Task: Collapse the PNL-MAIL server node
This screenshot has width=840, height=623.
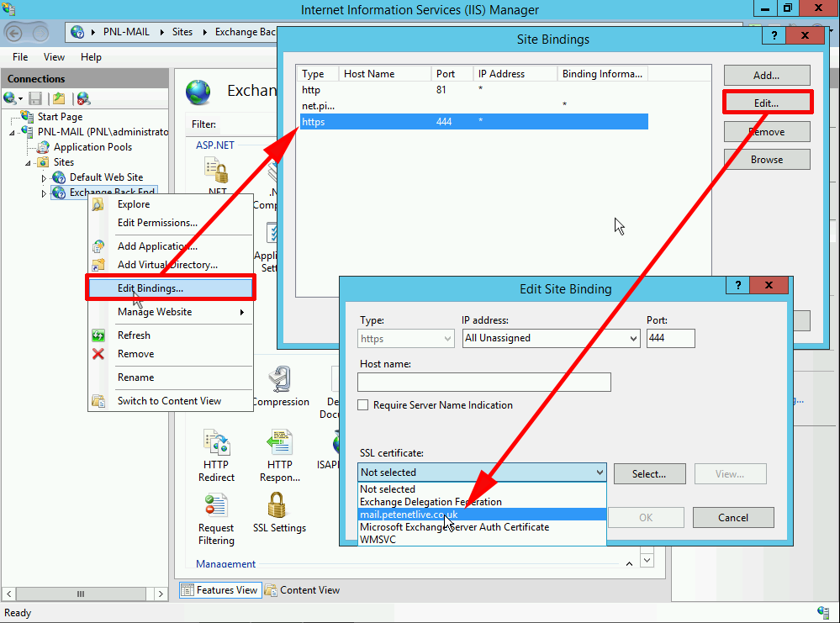Action: (x=13, y=132)
